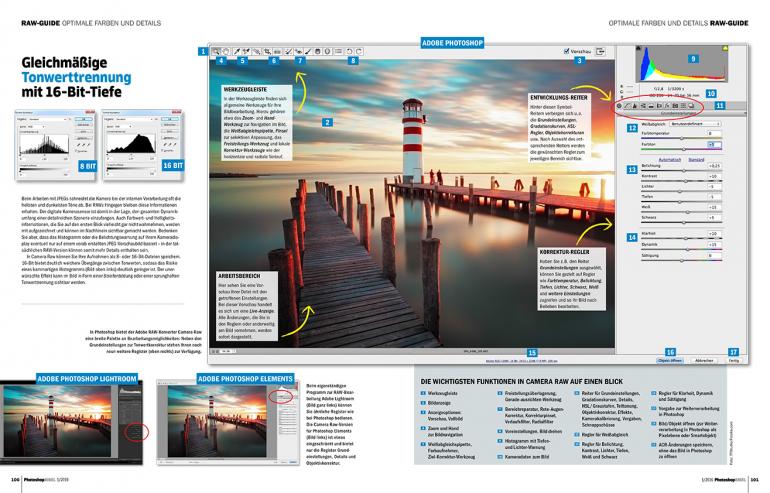Click the Lichter slider
Viewport: 770px width, 493px height.
point(682,192)
